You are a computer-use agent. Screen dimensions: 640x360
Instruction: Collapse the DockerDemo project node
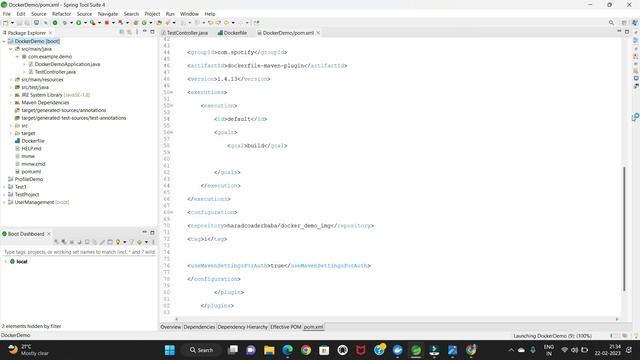coord(4,41)
